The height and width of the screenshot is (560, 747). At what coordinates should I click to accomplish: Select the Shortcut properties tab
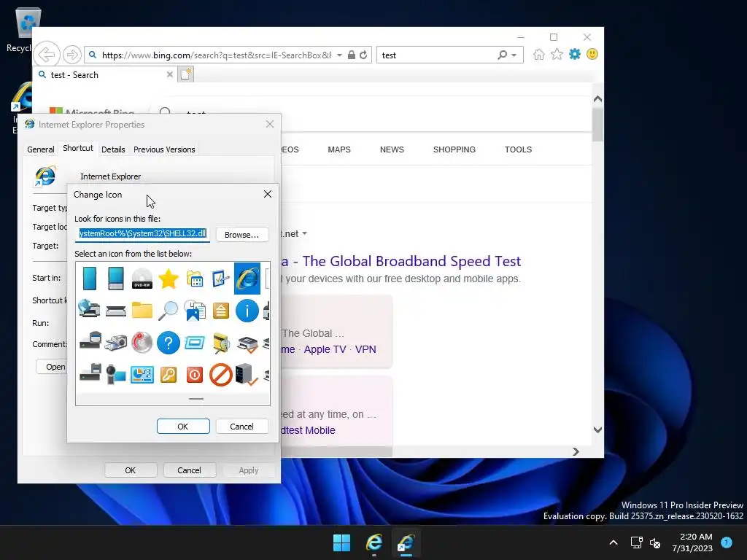coord(78,148)
